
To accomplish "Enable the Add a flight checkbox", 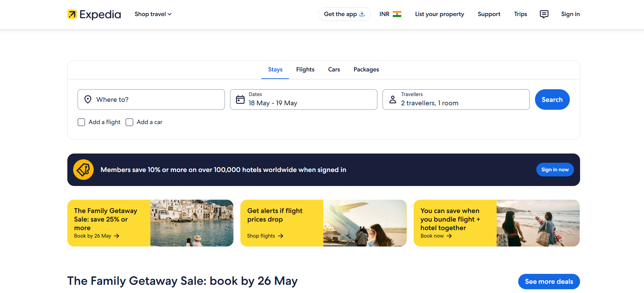I will (81, 122).
